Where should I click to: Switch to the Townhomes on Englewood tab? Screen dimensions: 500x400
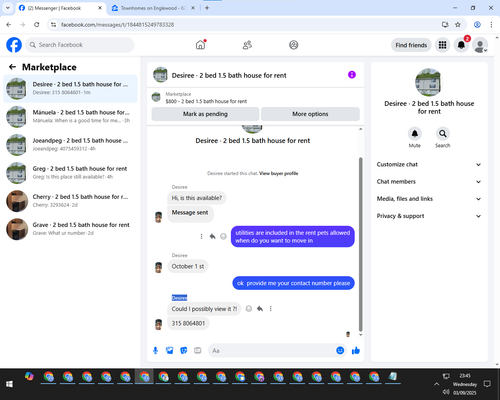[153, 8]
